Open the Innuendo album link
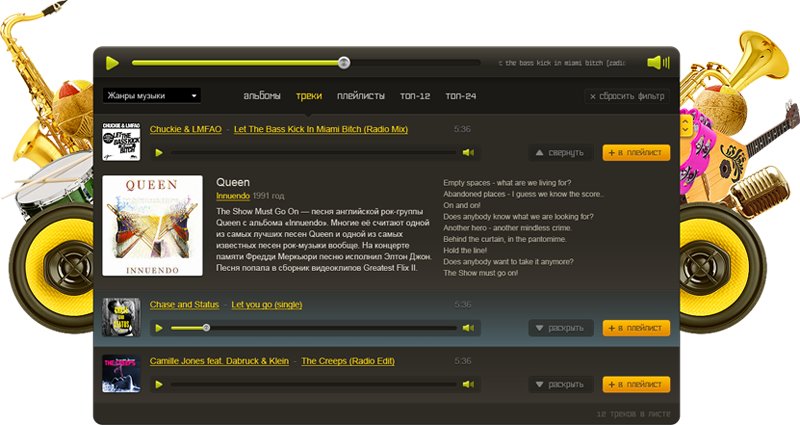 pos(233,196)
